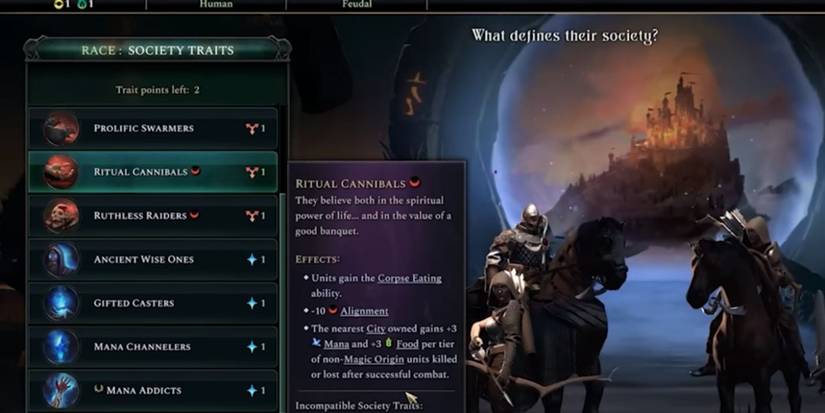Image resolution: width=825 pixels, height=413 pixels.
Task: Open the Alignment keyword link
Action: [x=364, y=311]
